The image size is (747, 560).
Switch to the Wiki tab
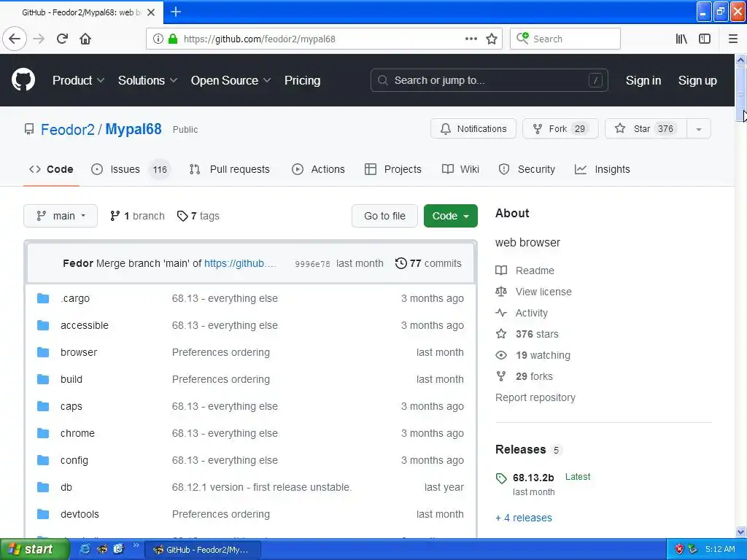460,169
